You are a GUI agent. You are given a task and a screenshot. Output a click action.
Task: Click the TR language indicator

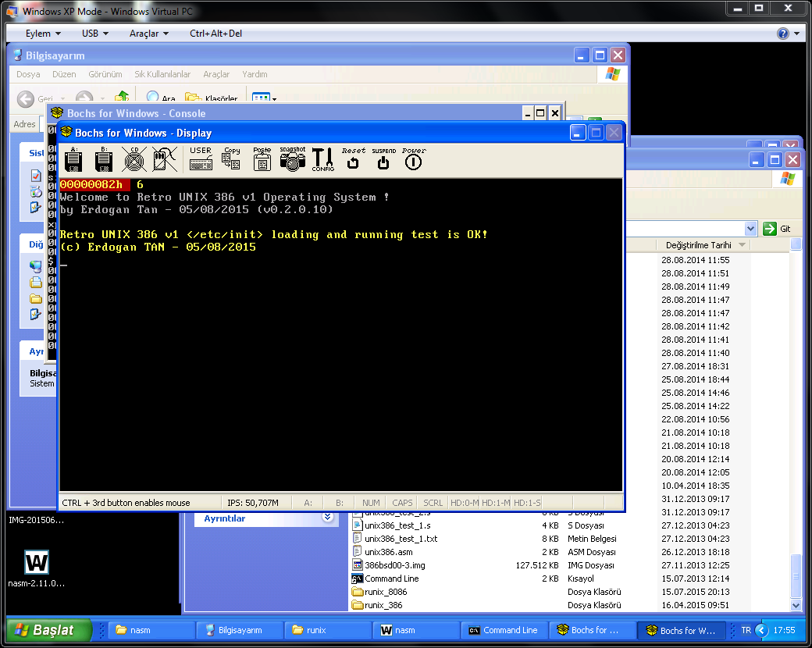[x=746, y=630]
